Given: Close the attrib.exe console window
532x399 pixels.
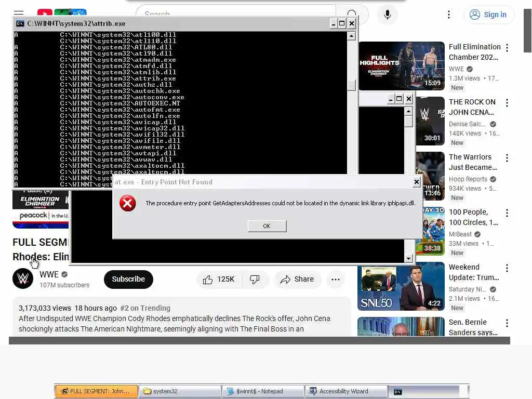Looking at the screenshot, I should pyautogui.click(x=352, y=23).
